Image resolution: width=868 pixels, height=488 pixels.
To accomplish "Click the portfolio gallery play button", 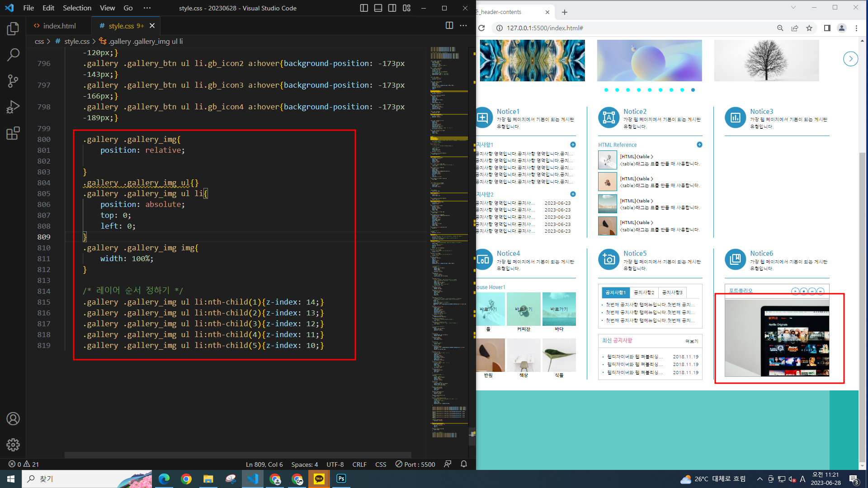I will [795, 291].
